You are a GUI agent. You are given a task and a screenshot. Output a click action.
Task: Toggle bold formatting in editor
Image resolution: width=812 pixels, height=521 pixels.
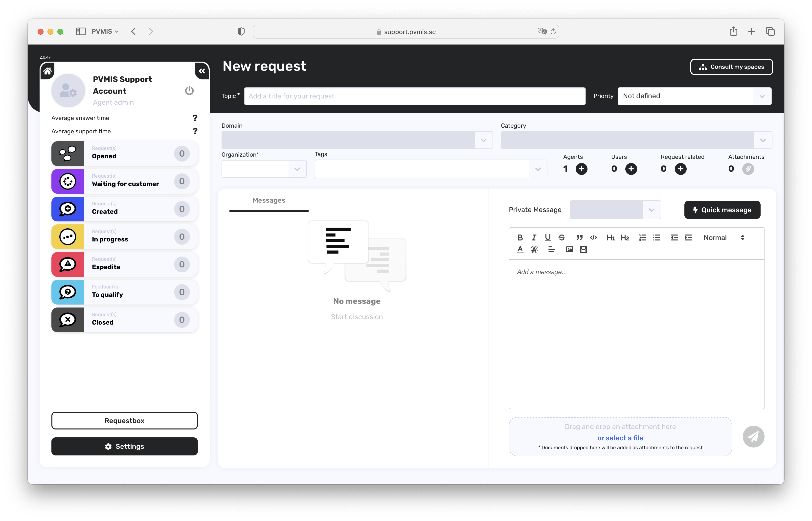tap(520, 237)
